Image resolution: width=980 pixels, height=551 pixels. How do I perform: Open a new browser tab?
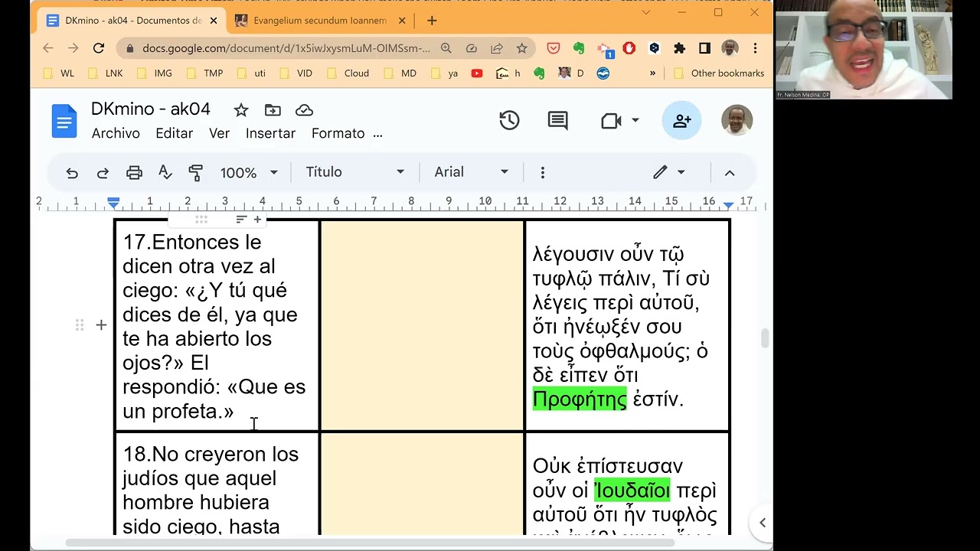coord(432,21)
